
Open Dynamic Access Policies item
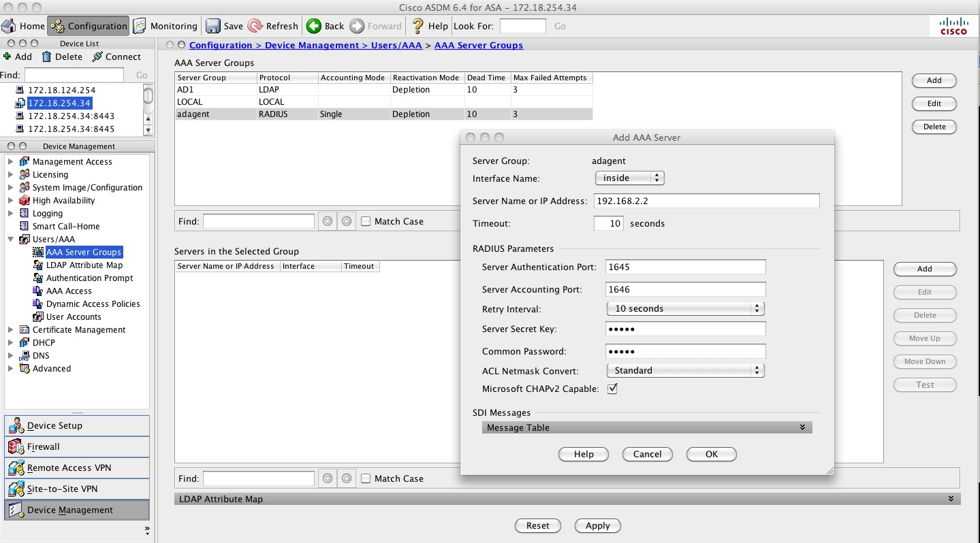tap(93, 303)
